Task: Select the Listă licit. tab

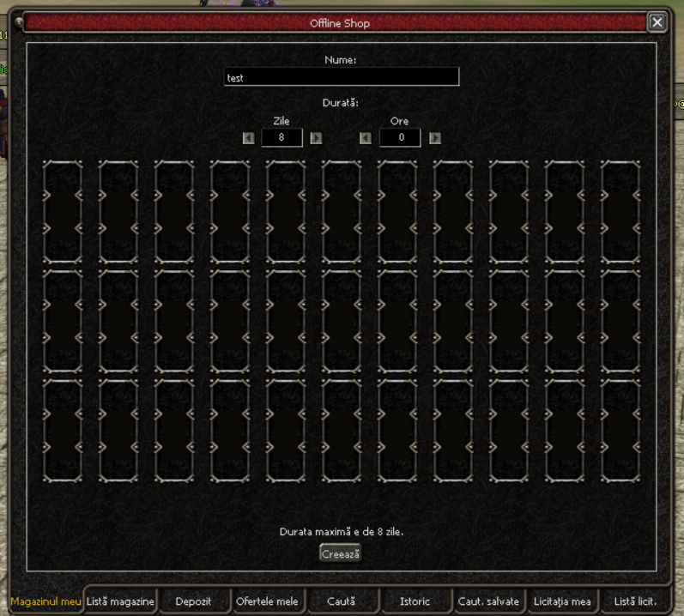Action: pyautogui.click(x=636, y=601)
